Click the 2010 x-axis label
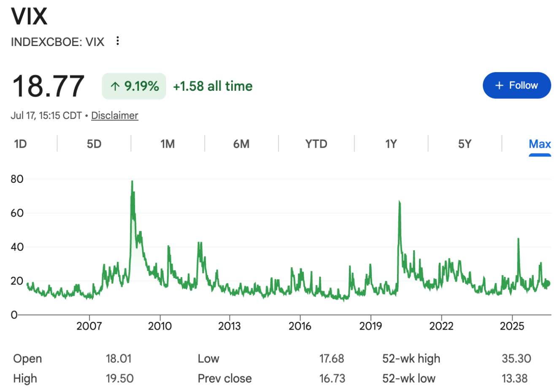 tap(160, 326)
